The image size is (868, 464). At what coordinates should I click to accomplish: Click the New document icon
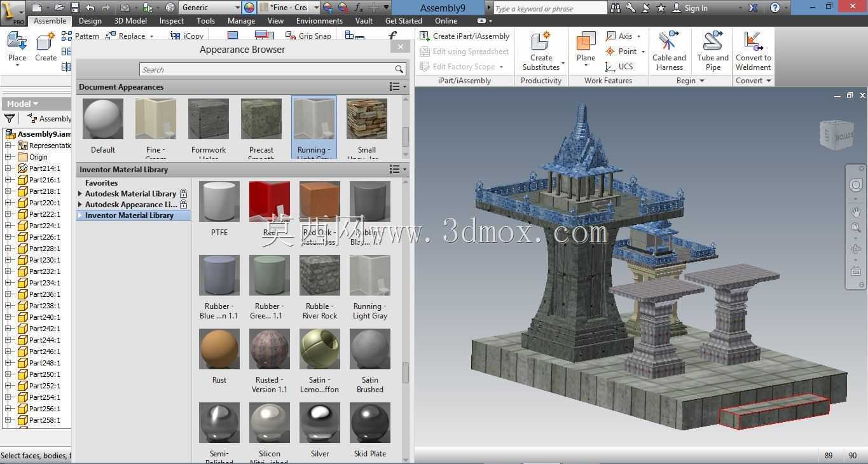pyautogui.click(x=37, y=8)
